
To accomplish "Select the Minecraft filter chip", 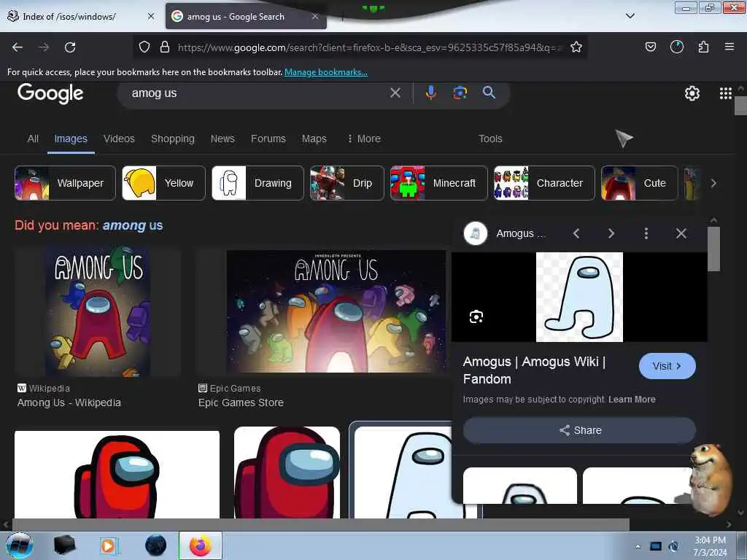I will coord(438,183).
